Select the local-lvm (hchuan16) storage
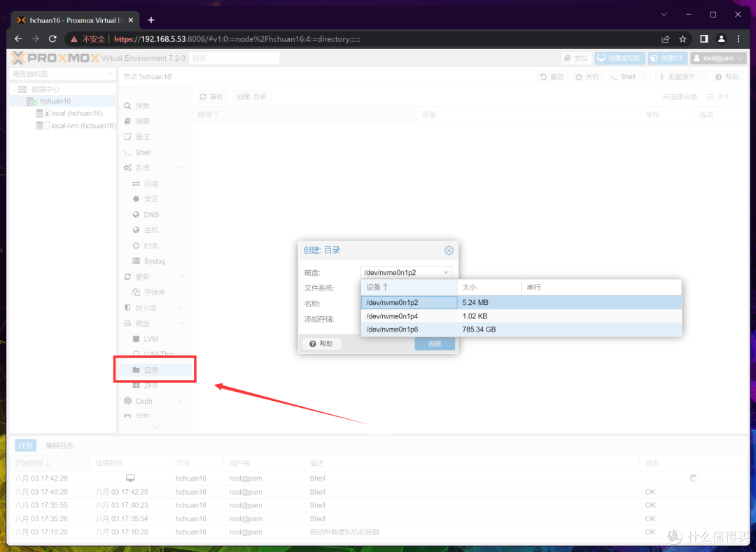Viewport: 756px width, 552px height. pos(83,126)
